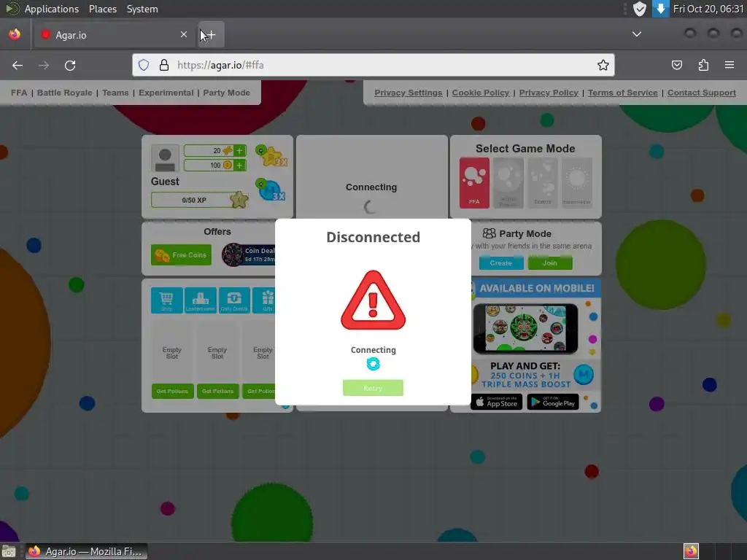Screen dimensions: 747x560
Task: Click the system tray shield icon
Action: [x=639, y=9]
